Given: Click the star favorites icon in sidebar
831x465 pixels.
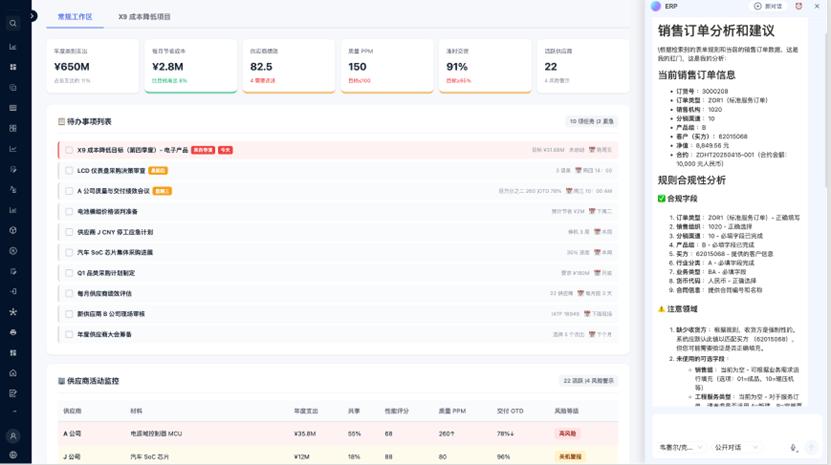Looking at the screenshot, I should pyautogui.click(x=13, y=312).
